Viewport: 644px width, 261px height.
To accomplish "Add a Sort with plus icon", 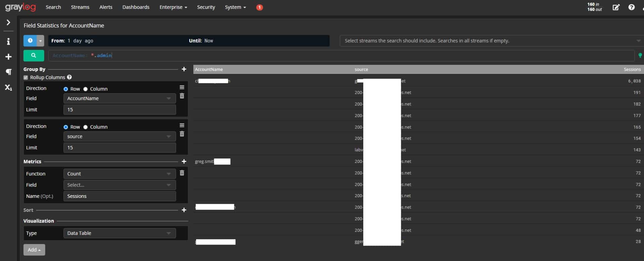I will click(184, 210).
